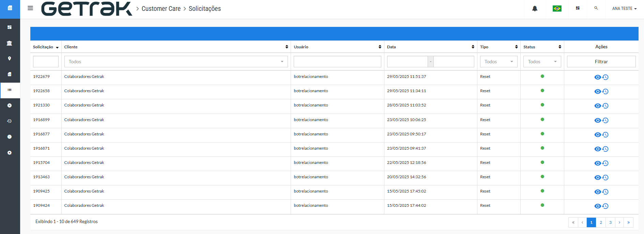The height and width of the screenshot is (234, 644).
Task: Open the Tipo Todos dropdown
Action: tap(499, 62)
